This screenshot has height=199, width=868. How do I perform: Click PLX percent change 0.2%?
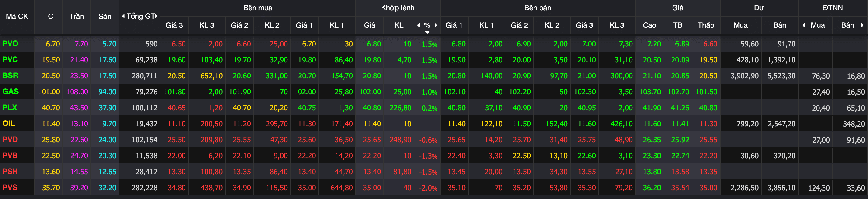point(429,109)
